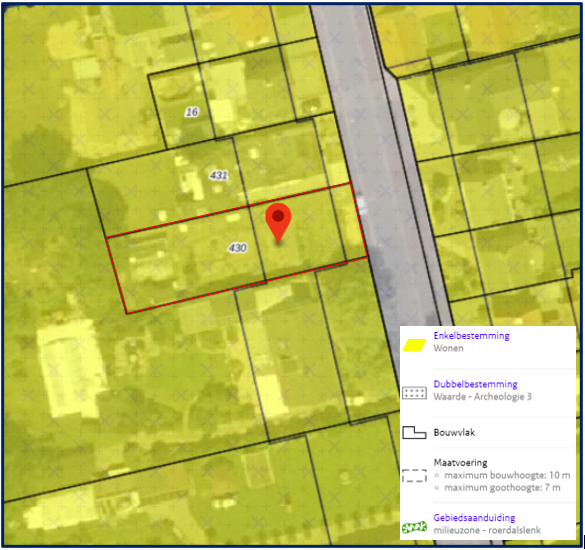The height and width of the screenshot is (550, 585).
Task: Click the dashed Maatvoering legend symbol
Action: tap(414, 476)
